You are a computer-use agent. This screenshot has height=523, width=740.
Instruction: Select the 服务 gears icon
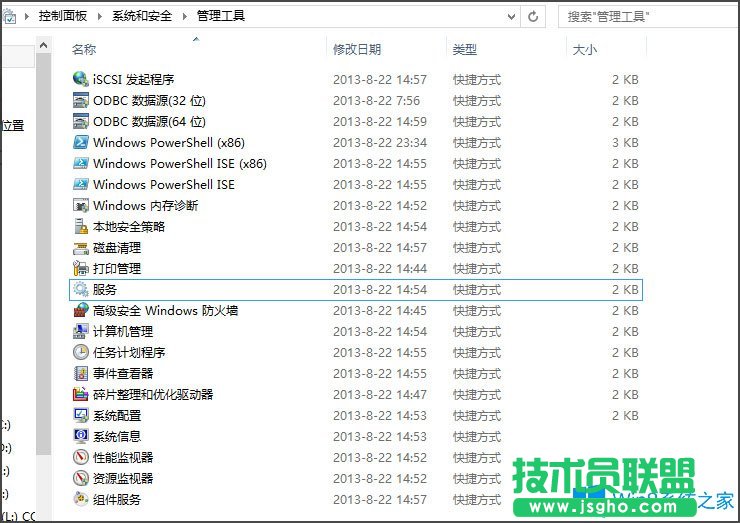point(81,289)
